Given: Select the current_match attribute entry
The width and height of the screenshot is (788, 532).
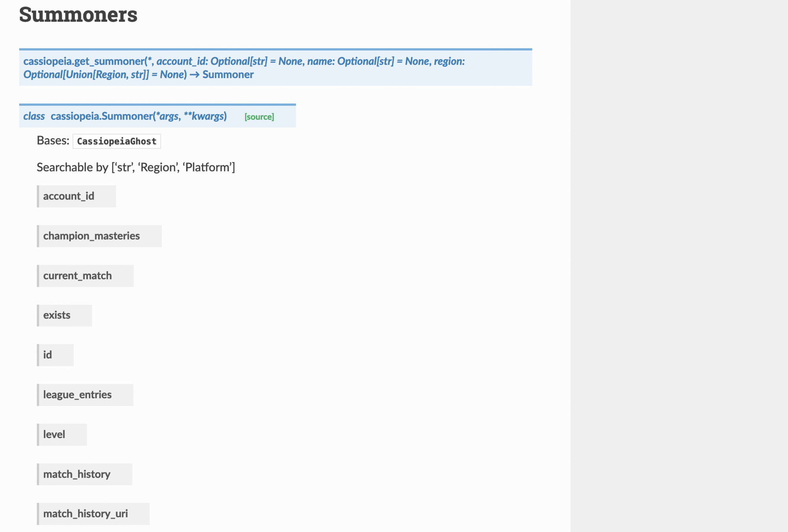Looking at the screenshot, I should [77, 275].
